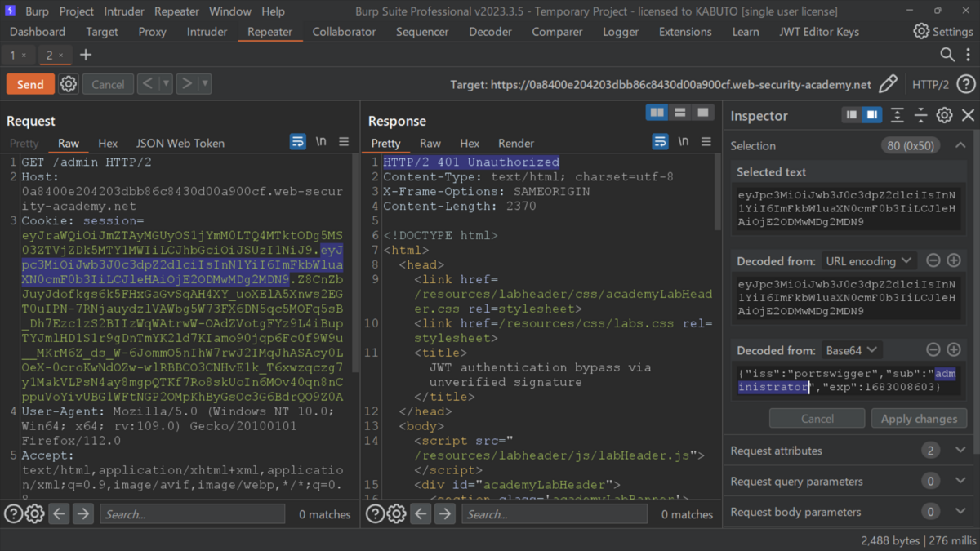Select Response Raw view tab
Image resolution: width=980 pixels, height=551 pixels.
coord(430,143)
